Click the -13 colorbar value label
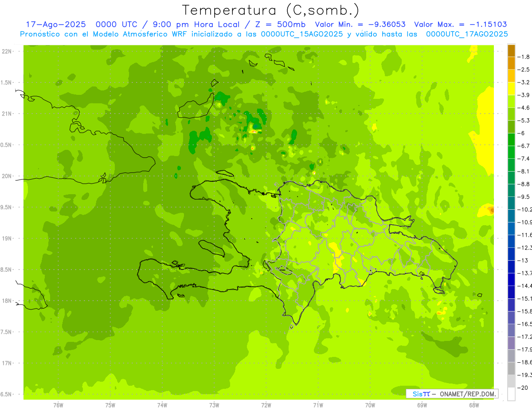The height and width of the screenshot is (411, 532). point(523,260)
